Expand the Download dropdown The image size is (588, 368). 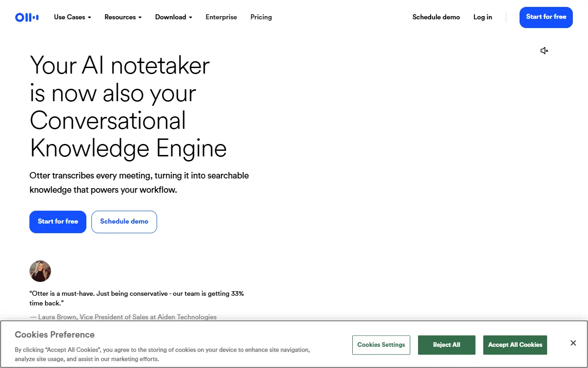[x=174, y=17]
